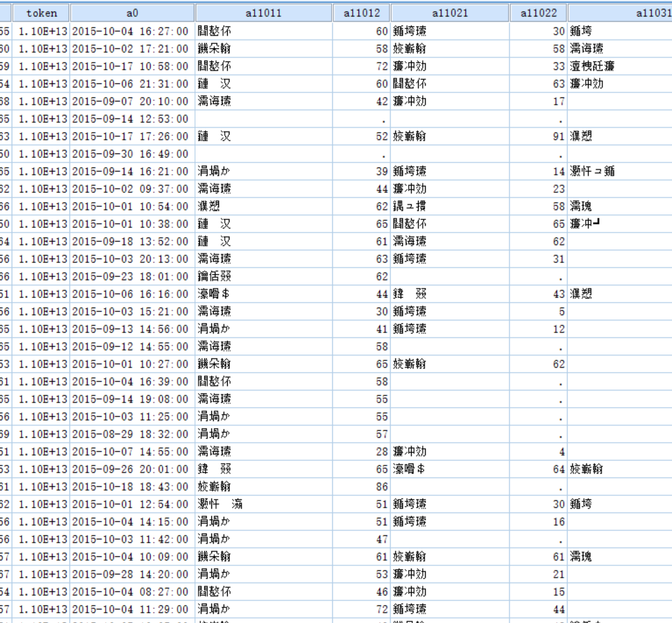The height and width of the screenshot is (623, 672).
Task: Click a11022 value 14 in 16:21:00 row
Action: pos(559,172)
